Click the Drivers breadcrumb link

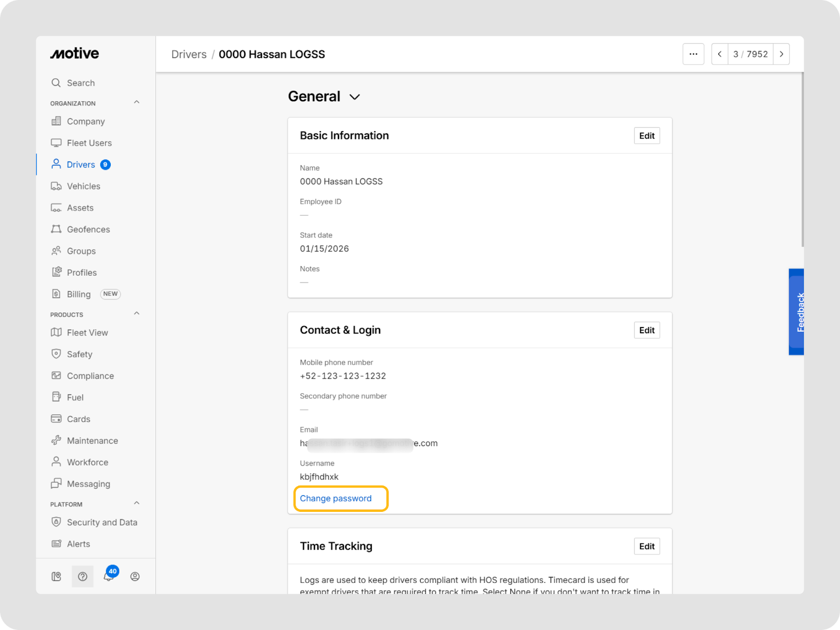pos(189,55)
